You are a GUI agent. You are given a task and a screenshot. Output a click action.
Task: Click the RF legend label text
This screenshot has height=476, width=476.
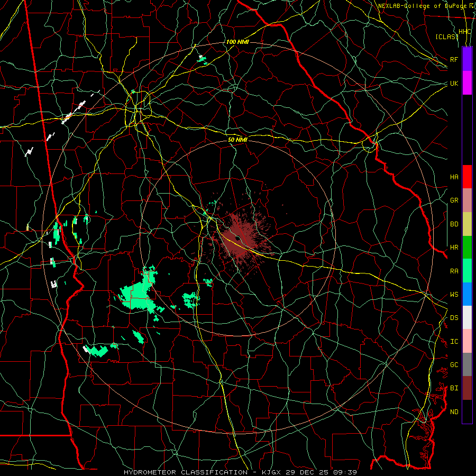point(454,59)
